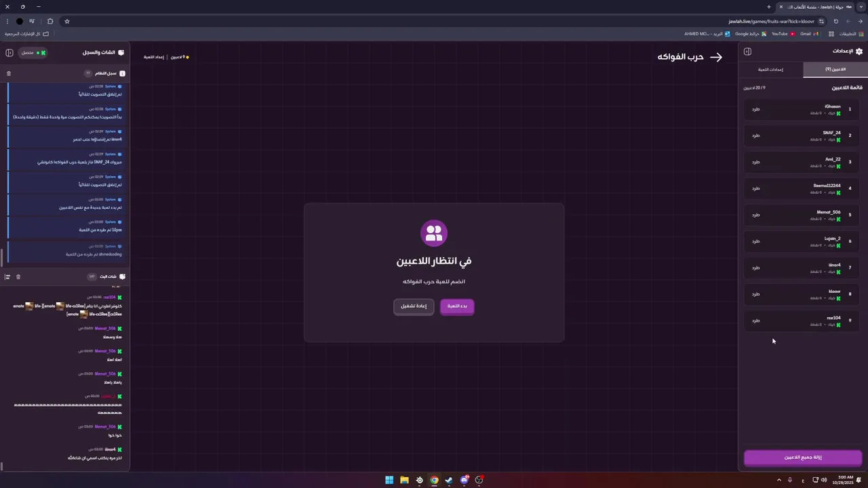
Task: Start the game with the purple button
Action: (x=457, y=306)
